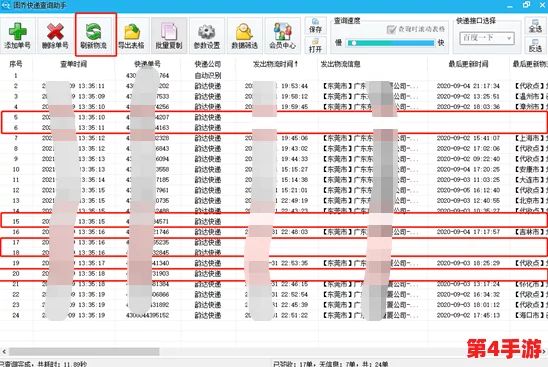Sort by the 发出物流信息 column header
Viewport: 548px width, 367px height.
coord(340,64)
